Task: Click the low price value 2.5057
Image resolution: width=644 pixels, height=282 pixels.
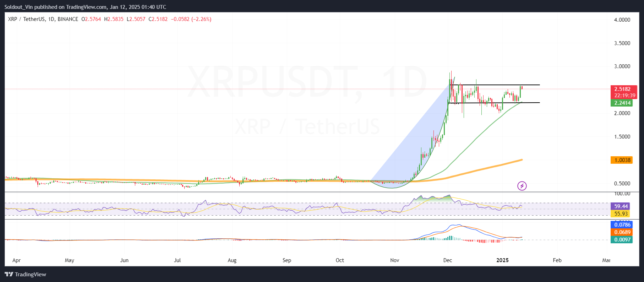Action: coord(137,19)
